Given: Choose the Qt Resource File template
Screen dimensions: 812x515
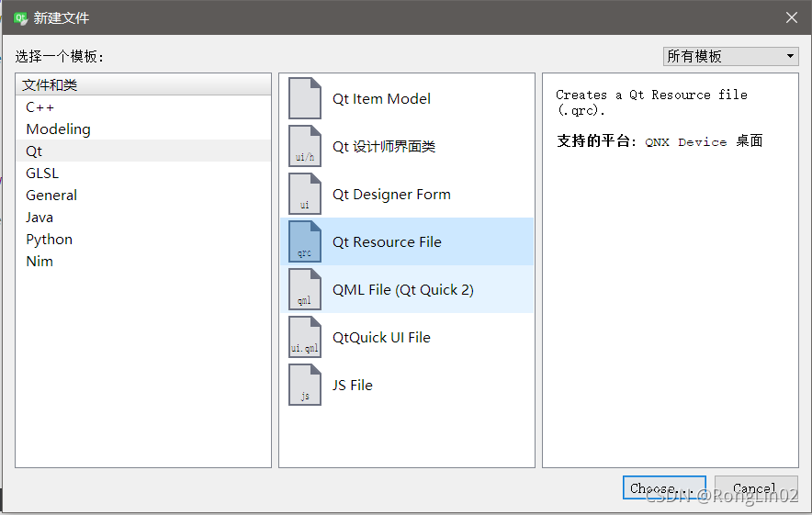Looking at the screenshot, I should [x=407, y=241].
